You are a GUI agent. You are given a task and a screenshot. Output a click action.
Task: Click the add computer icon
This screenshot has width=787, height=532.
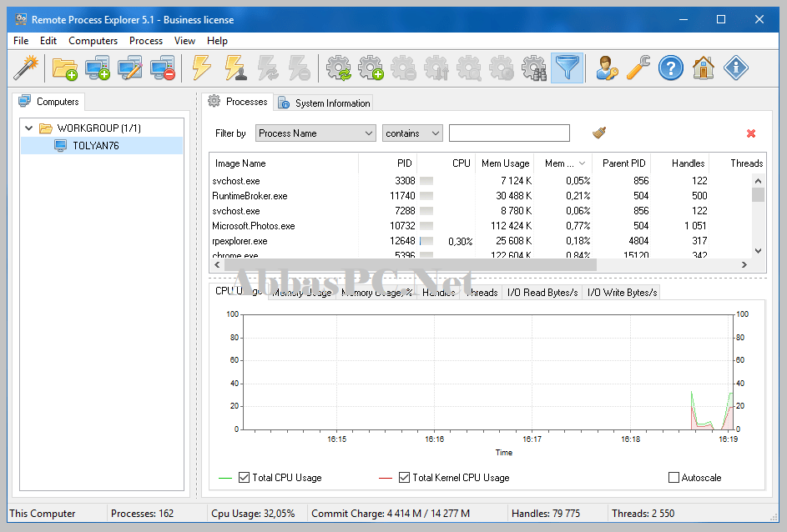point(98,68)
